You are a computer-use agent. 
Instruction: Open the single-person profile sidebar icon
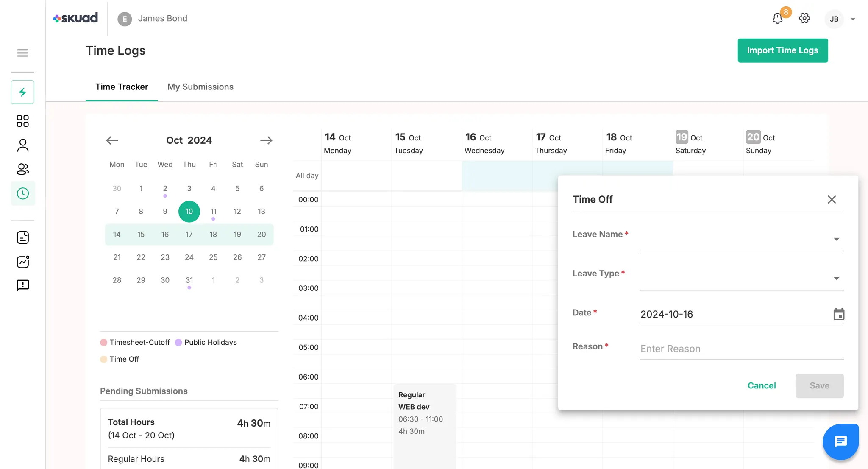[23, 145]
